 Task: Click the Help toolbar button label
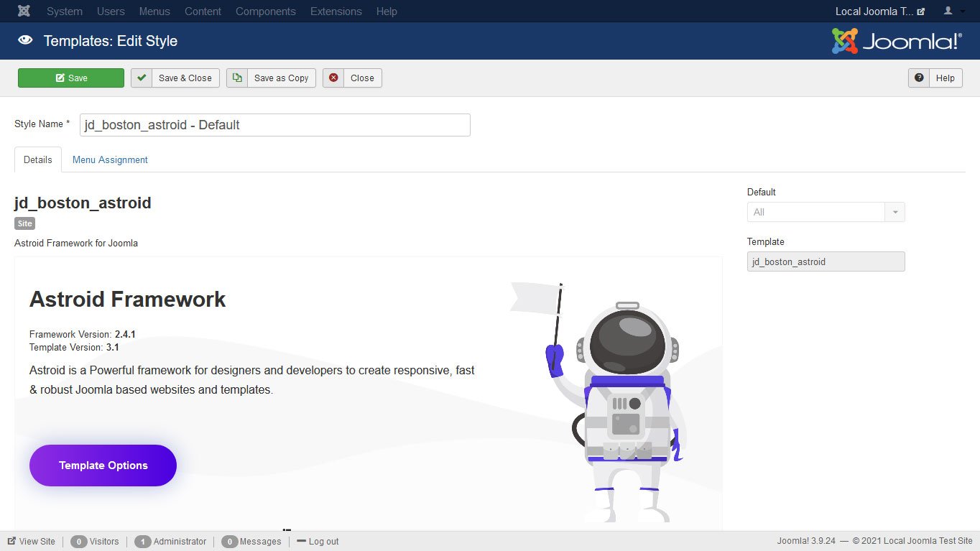tap(946, 78)
